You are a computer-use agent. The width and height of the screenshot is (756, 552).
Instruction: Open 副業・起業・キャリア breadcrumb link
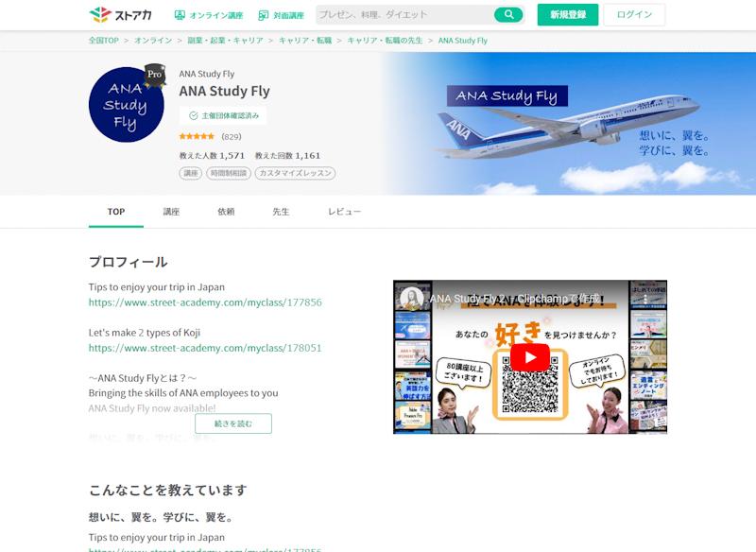[x=225, y=41]
